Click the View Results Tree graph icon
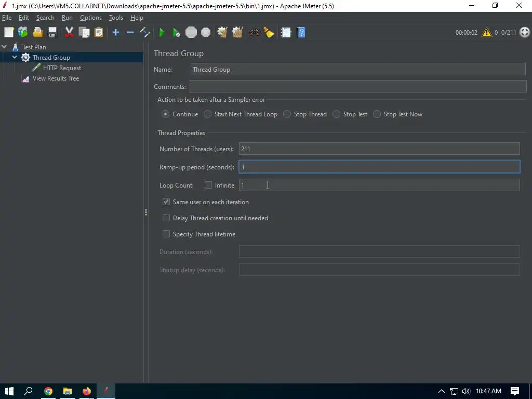Viewport: 532px width, 399px height. click(x=26, y=79)
